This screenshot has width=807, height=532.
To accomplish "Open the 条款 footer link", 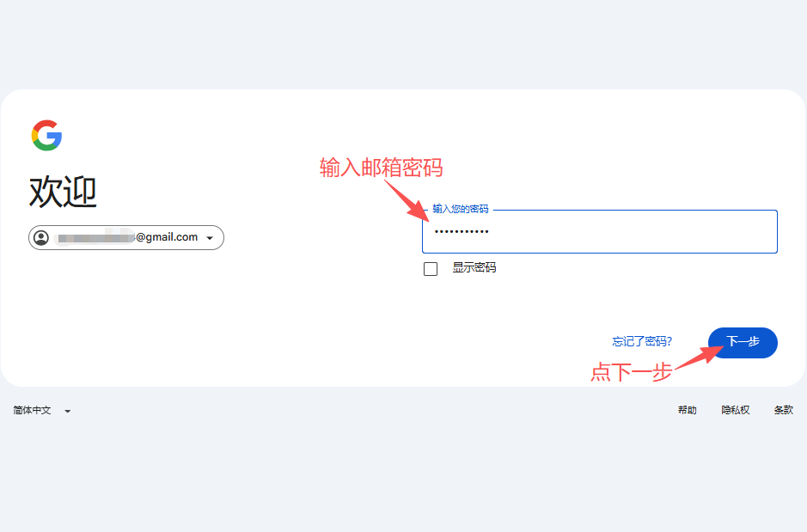I will pos(783,410).
